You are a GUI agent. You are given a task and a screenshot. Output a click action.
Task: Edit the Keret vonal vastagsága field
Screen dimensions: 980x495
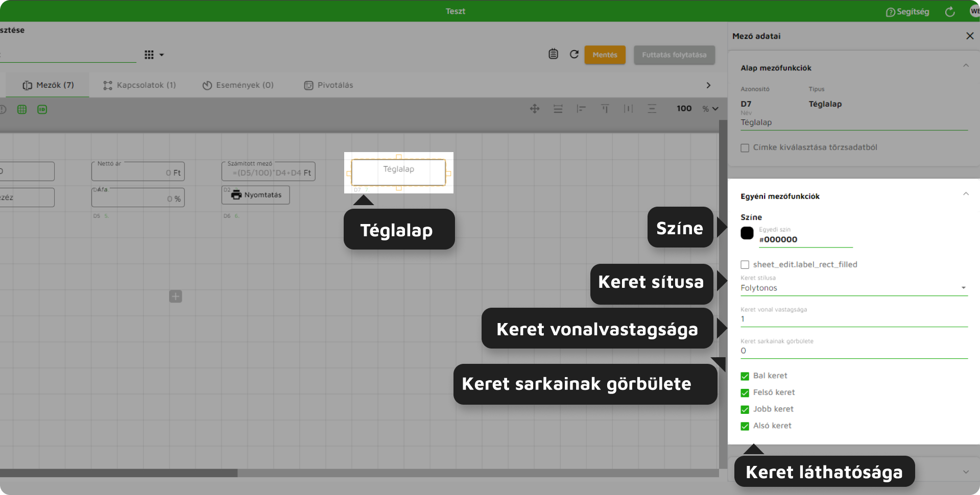[854, 319]
